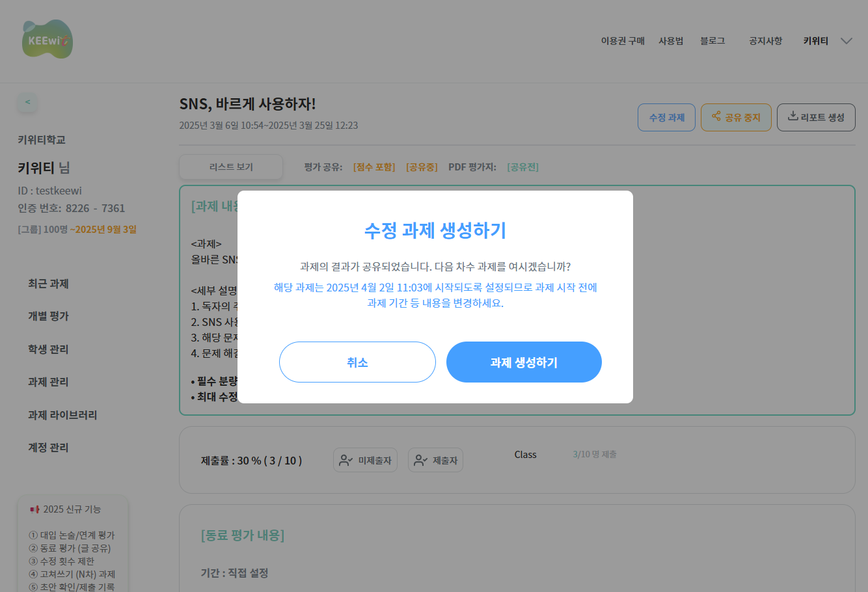Open 학생 관리 in sidebar

48,349
